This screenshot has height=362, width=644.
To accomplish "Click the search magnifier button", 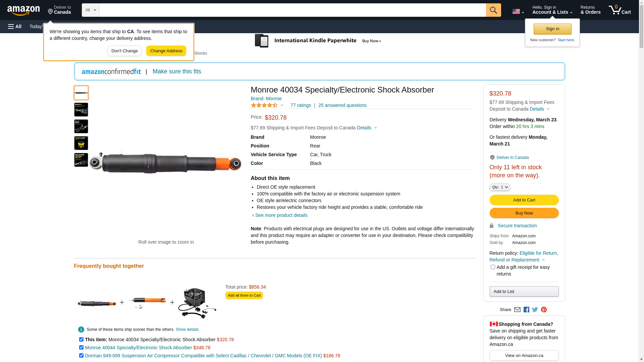I will 493,10.
